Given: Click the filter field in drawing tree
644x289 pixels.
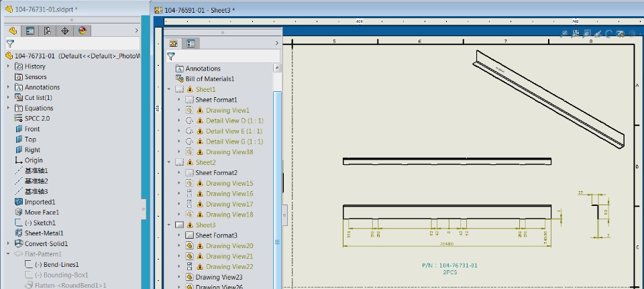Looking at the screenshot, I should coord(223,56).
